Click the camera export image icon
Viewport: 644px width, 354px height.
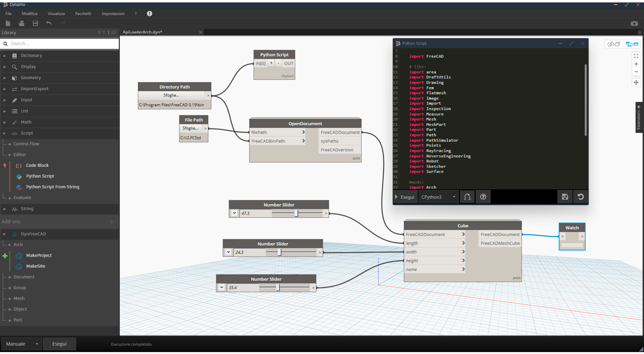[634, 24]
